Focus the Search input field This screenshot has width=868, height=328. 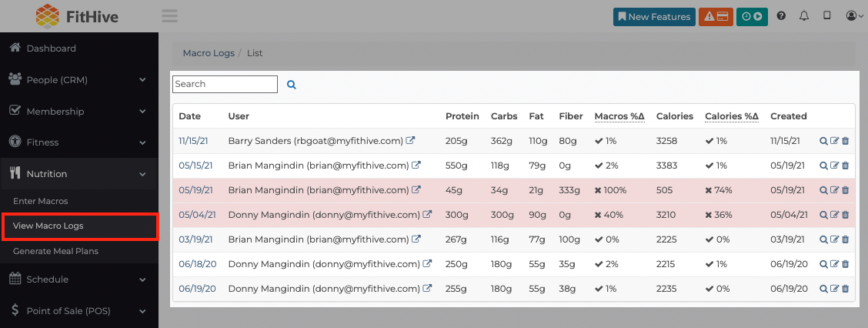click(225, 84)
